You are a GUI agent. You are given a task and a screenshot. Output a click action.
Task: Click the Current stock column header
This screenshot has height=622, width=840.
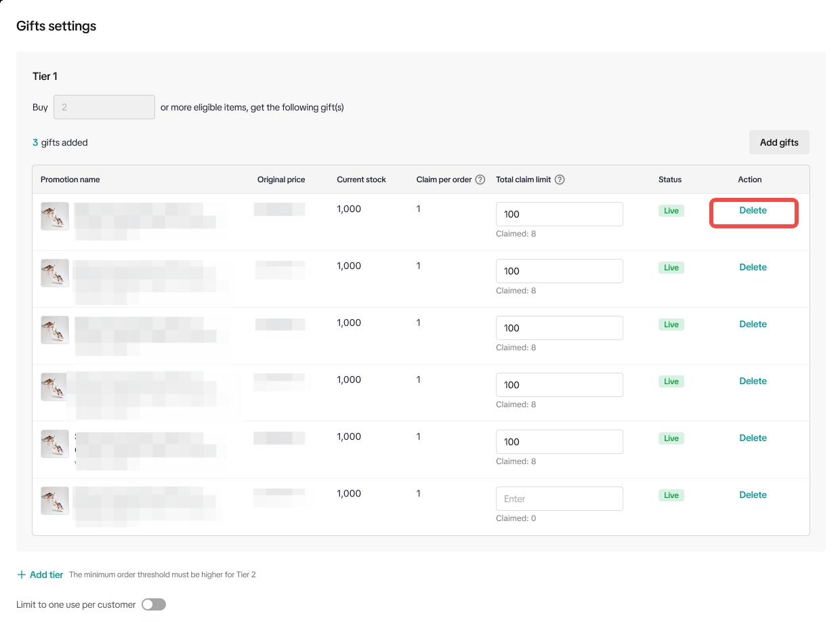coord(361,180)
